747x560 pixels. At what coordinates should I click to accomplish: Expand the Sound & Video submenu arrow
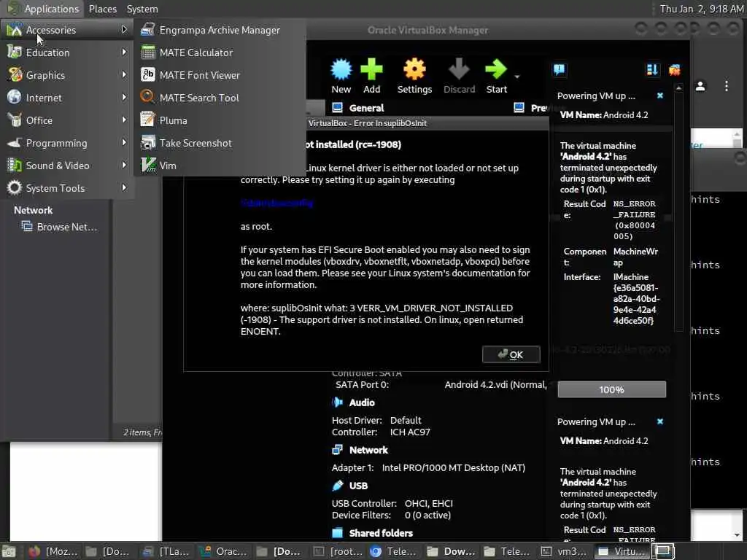pyautogui.click(x=124, y=166)
